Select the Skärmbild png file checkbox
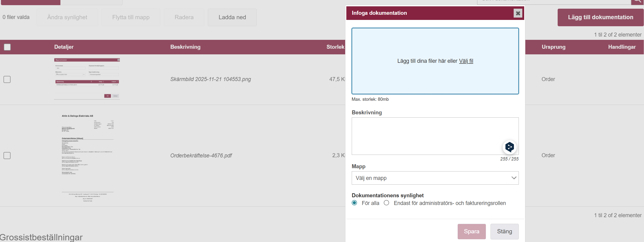The width and height of the screenshot is (644, 242). 7,79
